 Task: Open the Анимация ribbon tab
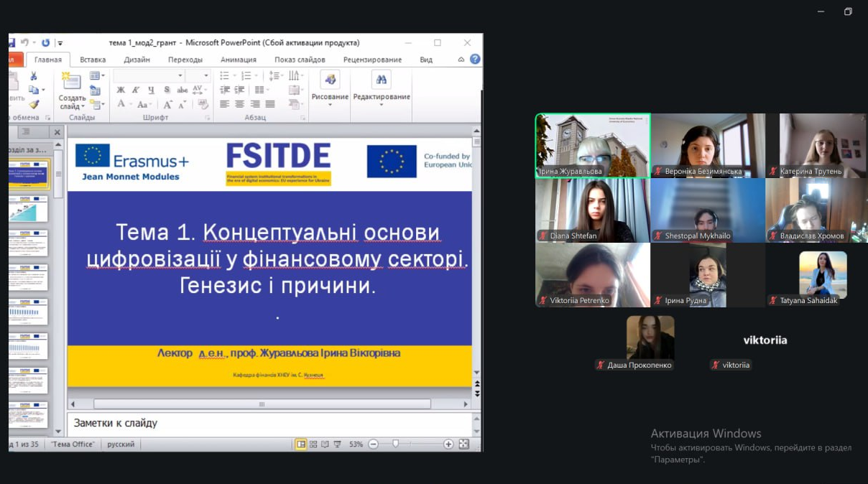click(238, 60)
